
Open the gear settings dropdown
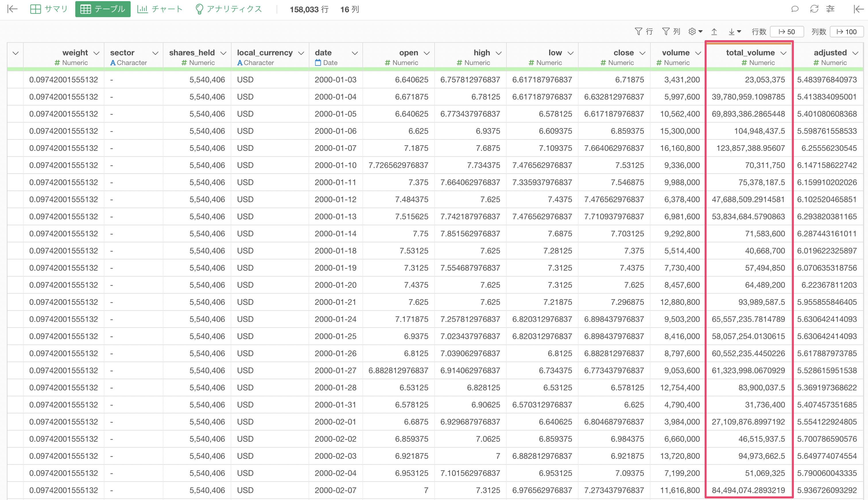(695, 32)
